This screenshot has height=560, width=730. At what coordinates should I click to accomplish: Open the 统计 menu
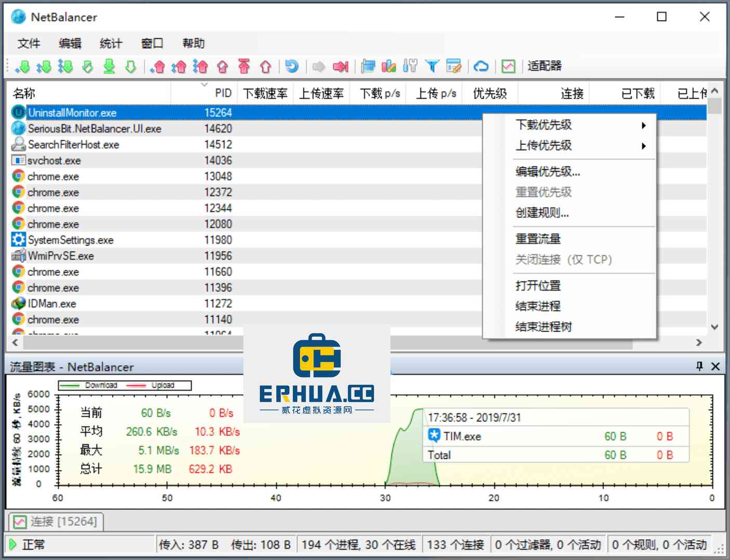point(111,43)
